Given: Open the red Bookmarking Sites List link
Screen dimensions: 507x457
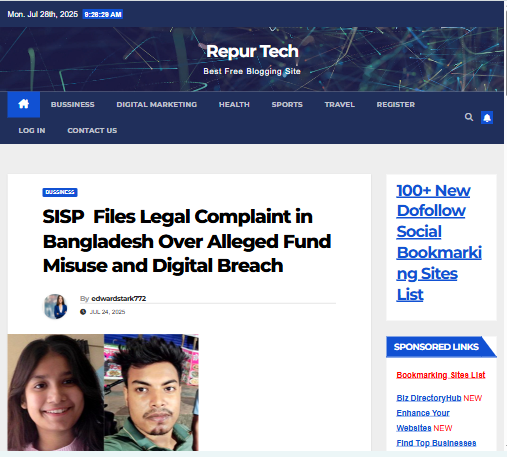Looking at the screenshot, I should coord(441,375).
